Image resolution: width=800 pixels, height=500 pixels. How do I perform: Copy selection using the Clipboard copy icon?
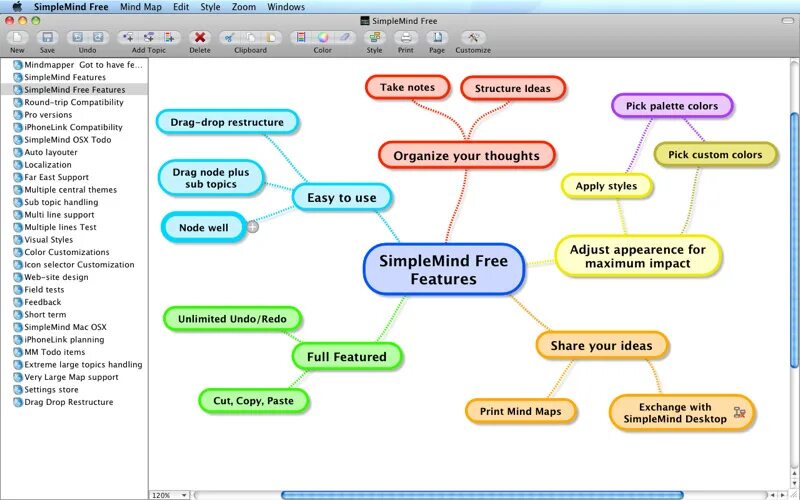(251, 37)
